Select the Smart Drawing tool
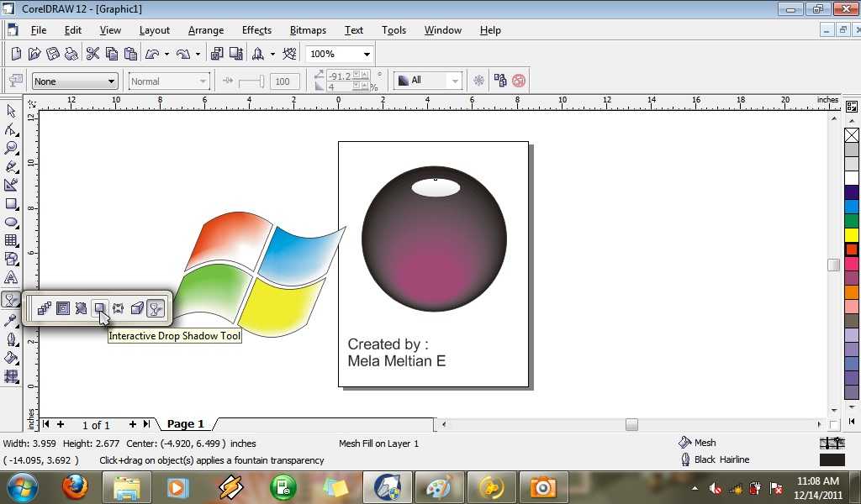The width and height of the screenshot is (861, 504). pos(11,186)
